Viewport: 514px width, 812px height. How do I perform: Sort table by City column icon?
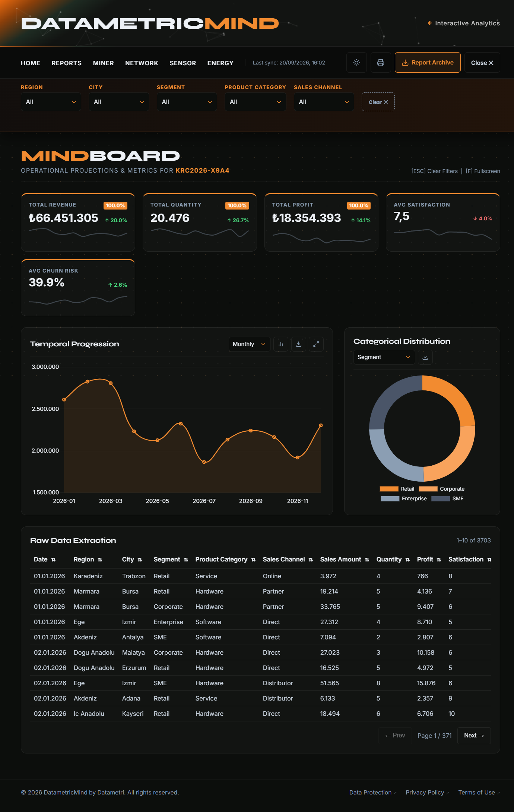tap(140, 560)
